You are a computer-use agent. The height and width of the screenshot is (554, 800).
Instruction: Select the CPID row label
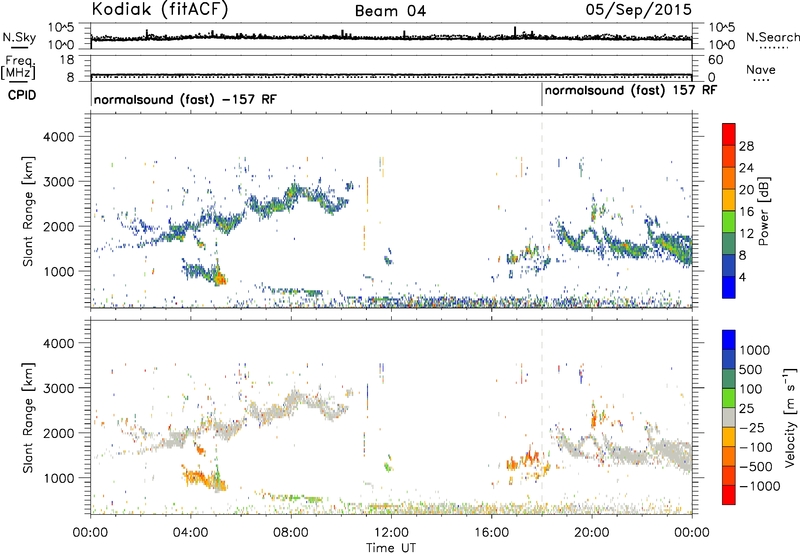coord(22,95)
